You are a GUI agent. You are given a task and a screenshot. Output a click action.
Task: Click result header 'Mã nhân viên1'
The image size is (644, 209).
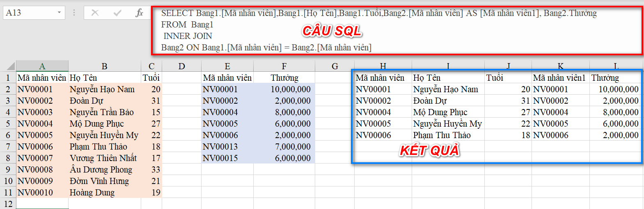[x=560, y=78]
